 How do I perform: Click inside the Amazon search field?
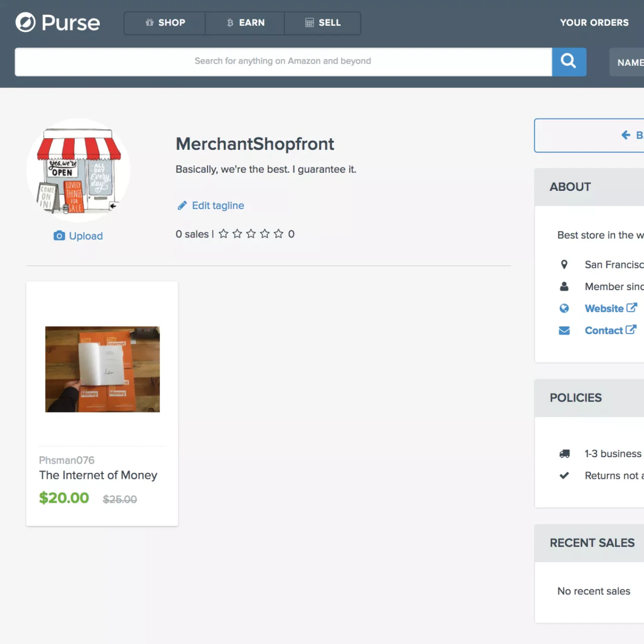(283, 61)
